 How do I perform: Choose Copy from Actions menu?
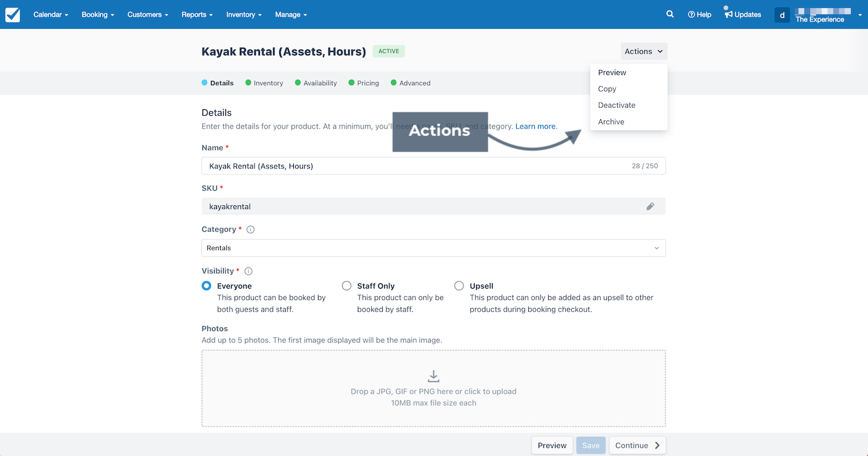coord(629,89)
